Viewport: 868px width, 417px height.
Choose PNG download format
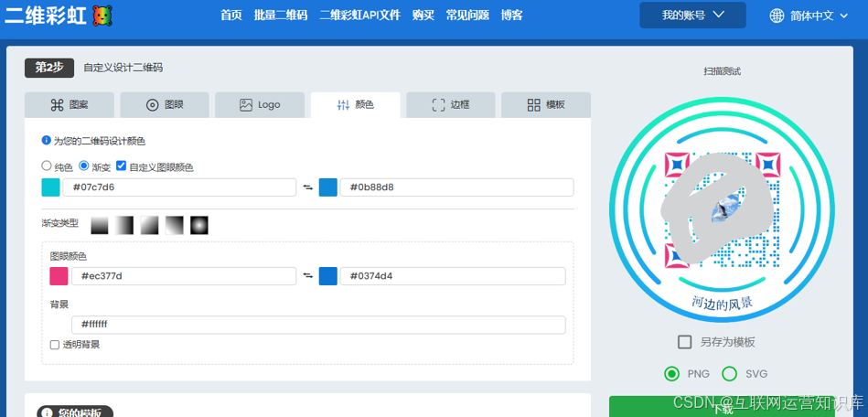[x=672, y=374]
